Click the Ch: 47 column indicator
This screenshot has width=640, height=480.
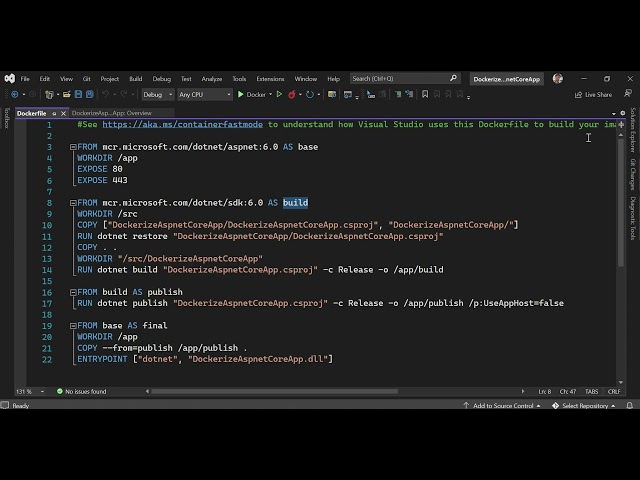tap(567, 391)
